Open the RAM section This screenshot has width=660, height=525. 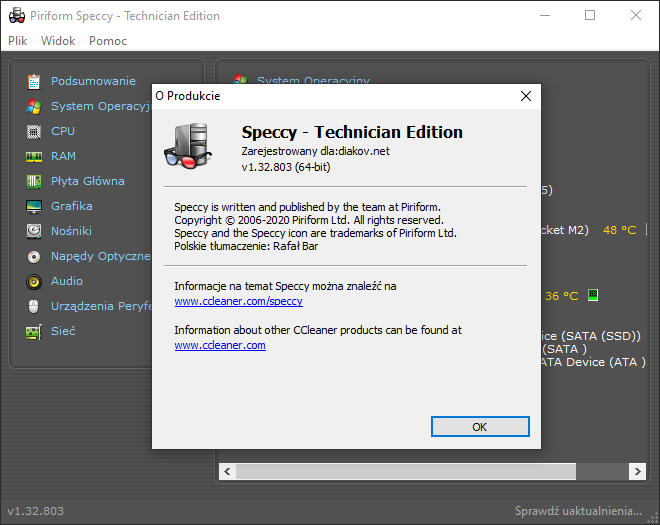(64, 156)
